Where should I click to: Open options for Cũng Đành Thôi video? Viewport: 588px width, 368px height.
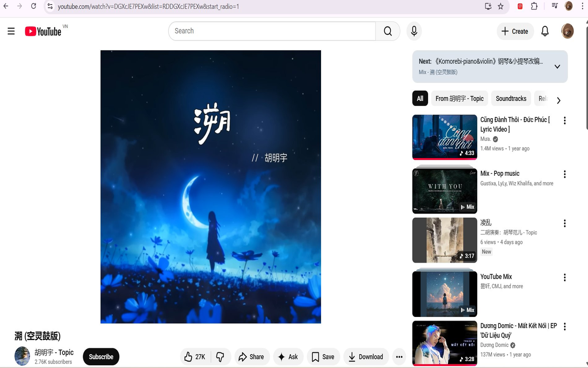coord(565,121)
